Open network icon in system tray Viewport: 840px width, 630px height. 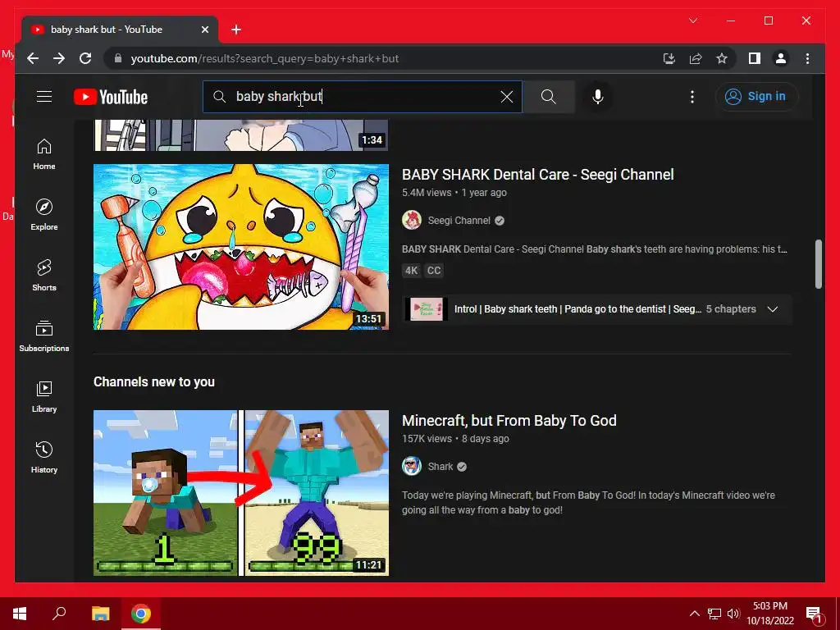click(714, 614)
